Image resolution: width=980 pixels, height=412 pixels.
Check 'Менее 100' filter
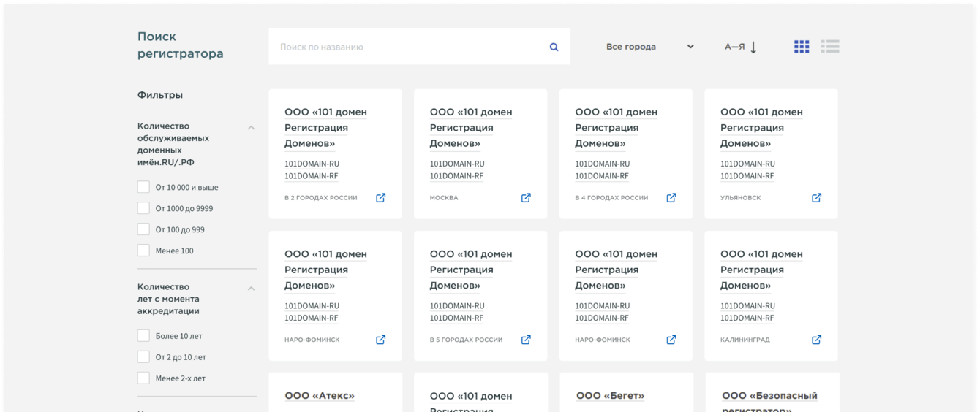[x=143, y=251]
